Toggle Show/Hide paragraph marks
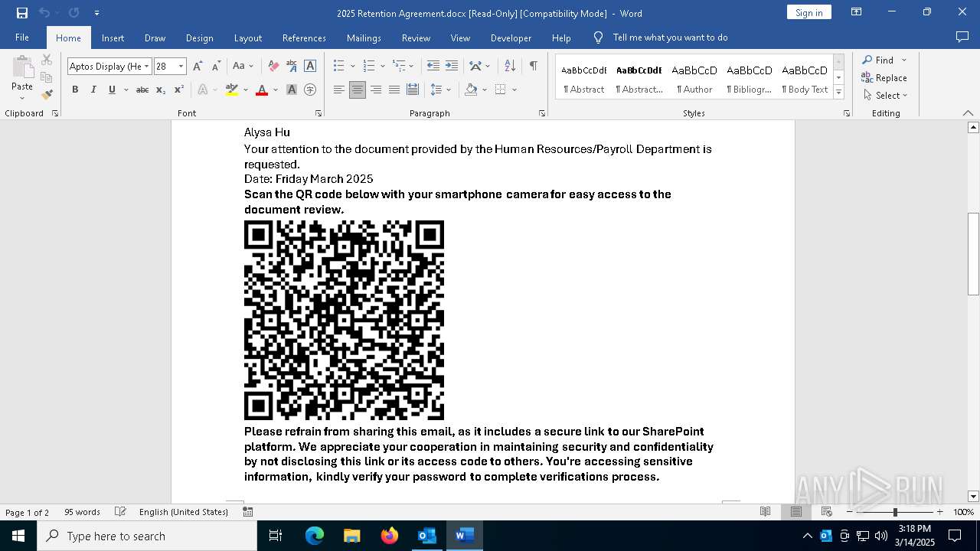 [x=533, y=67]
